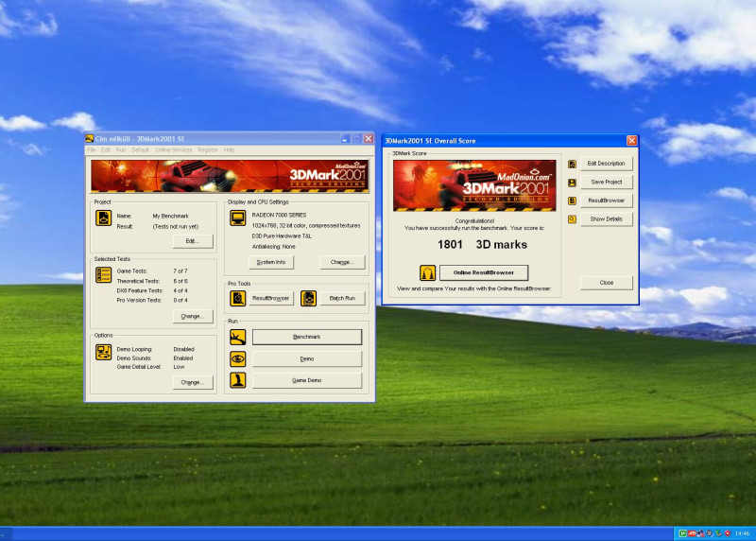The width and height of the screenshot is (756, 541).
Task: Click the taskbar clock showing 14:46
Action: (742, 533)
